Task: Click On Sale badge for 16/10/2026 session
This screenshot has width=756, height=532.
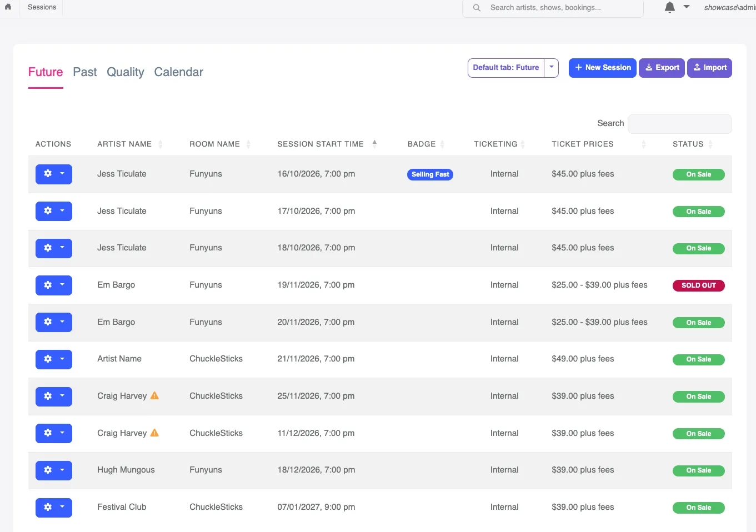Action: 699,174
